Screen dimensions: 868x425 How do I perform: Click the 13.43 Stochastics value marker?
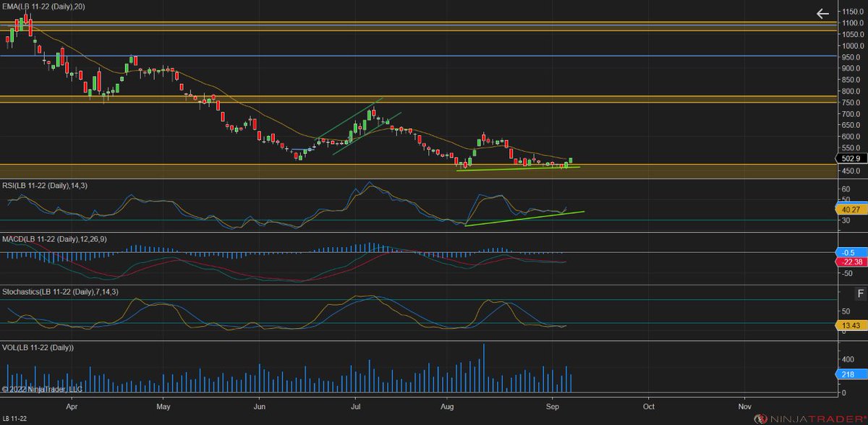[851, 325]
